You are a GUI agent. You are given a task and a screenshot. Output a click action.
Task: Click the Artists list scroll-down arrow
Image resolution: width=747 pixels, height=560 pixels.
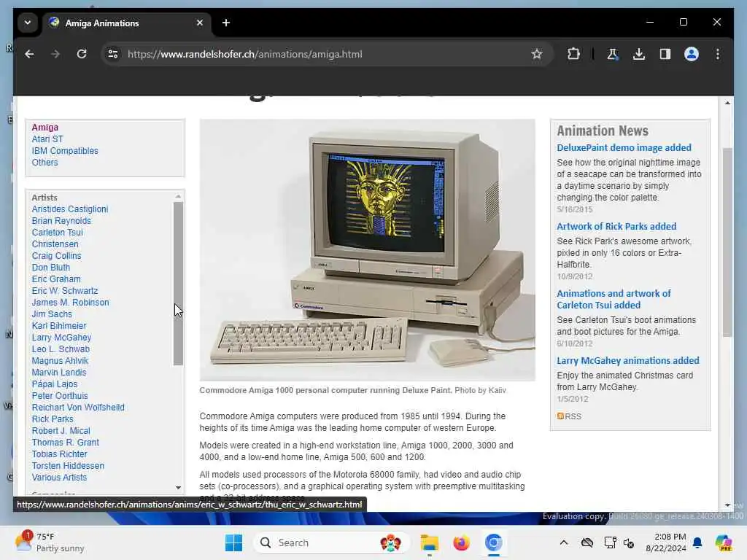click(178, 487)
